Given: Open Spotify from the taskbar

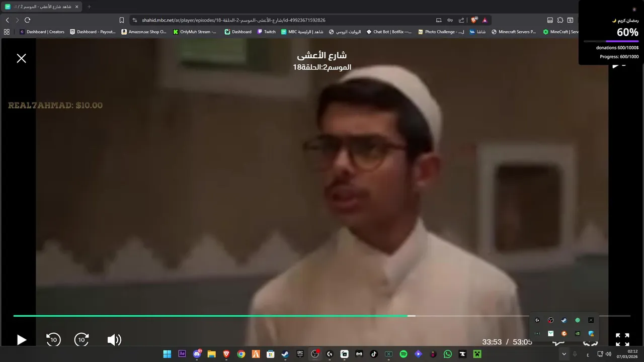Looking at the screenshot, I should 404,354.
